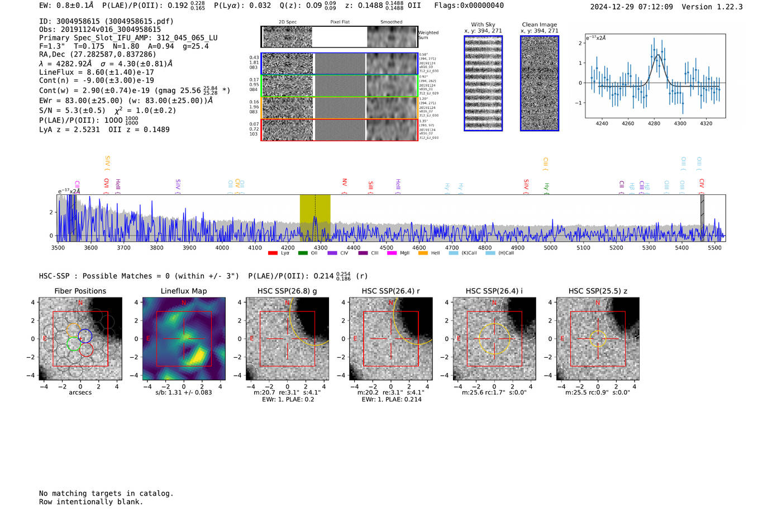Open the Lineflux Map thumbnail
This screenshot has height=532, width=782.
click(x=184, y=339)
